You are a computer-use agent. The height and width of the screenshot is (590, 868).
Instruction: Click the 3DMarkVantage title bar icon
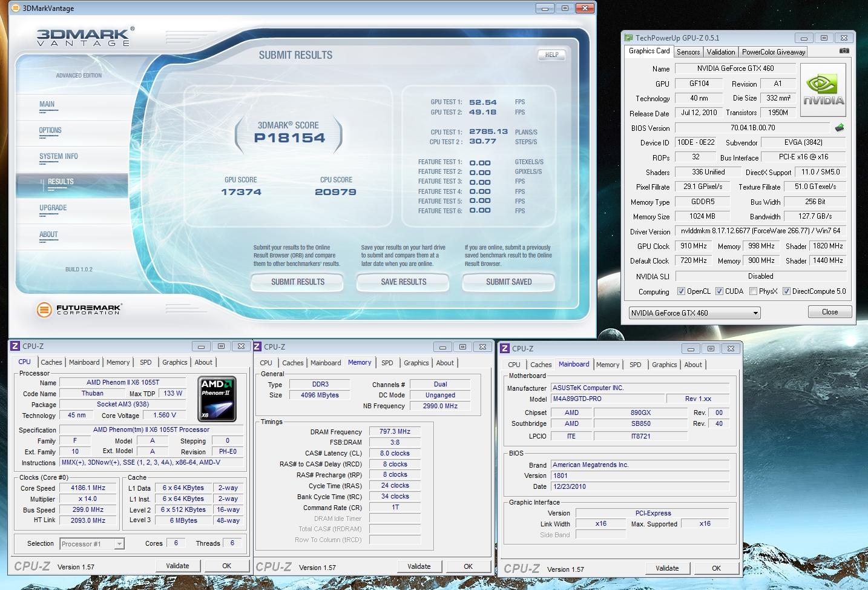click(x=16, y=8)
